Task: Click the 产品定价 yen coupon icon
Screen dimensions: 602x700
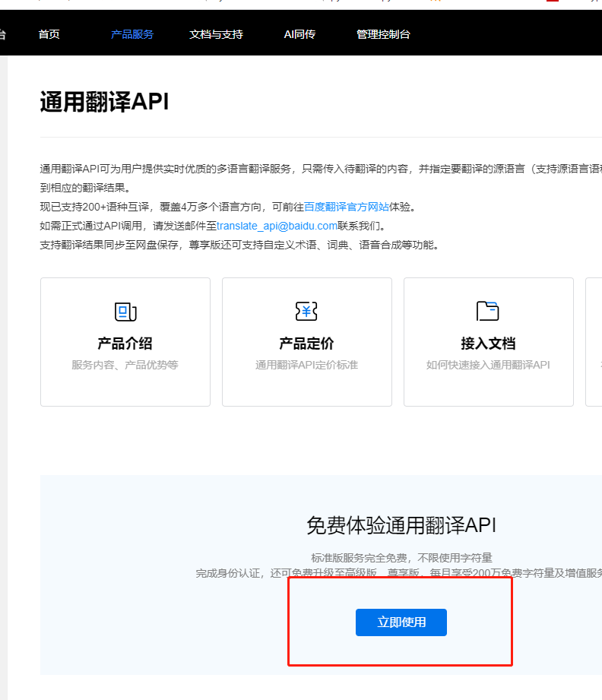Action: pyautogui.click(x=306, y=311)
